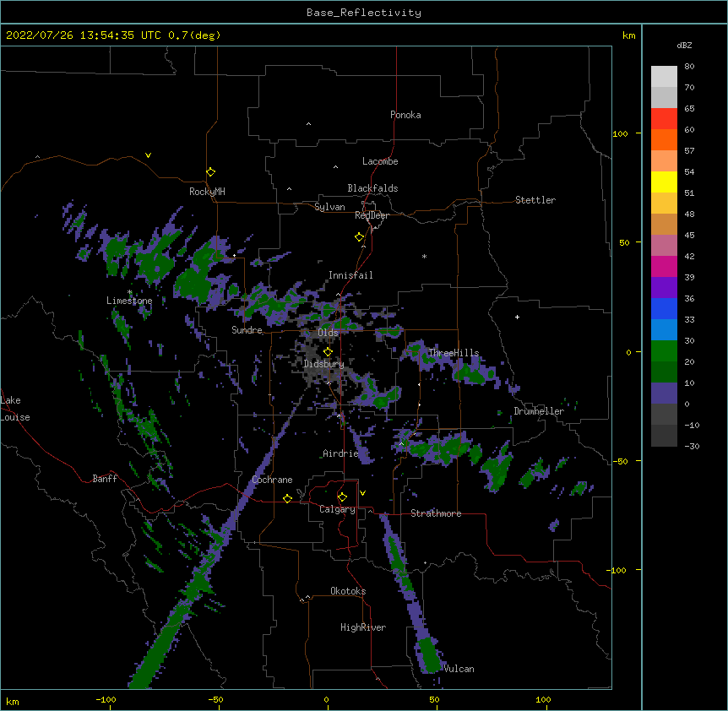Click the RockyMH label
The width and height of the screenshot is (728, 711).
point(207,192)
